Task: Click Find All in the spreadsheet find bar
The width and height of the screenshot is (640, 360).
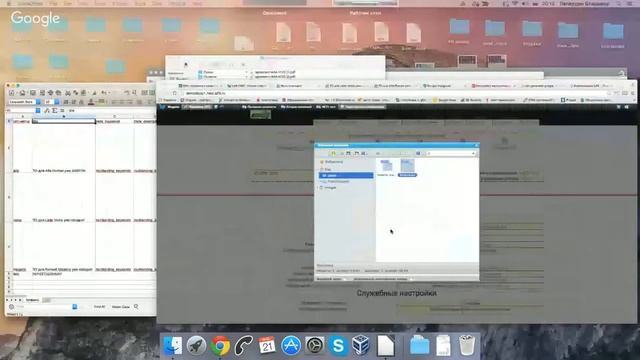Action: 100,307
